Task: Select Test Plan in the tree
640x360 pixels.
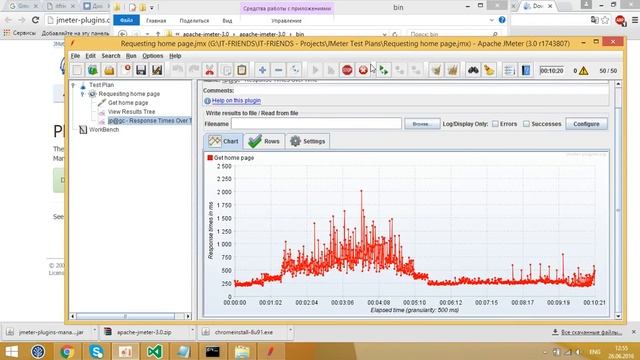Action: pos(101,85)
